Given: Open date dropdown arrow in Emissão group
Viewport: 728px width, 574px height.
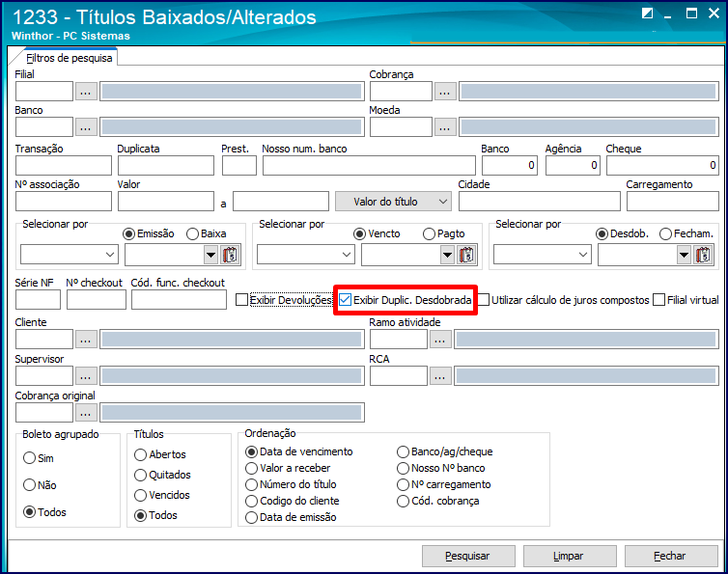Looking at the screenshot, I should click(210, 255).
